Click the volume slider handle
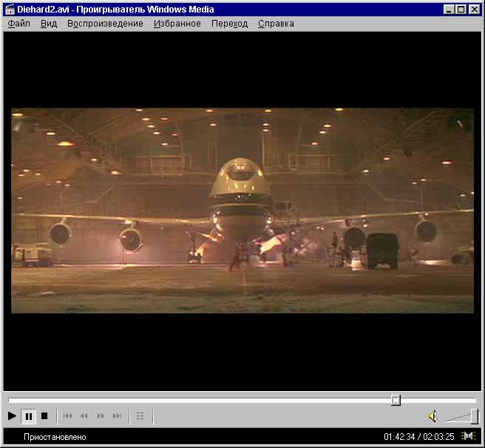 474,416
